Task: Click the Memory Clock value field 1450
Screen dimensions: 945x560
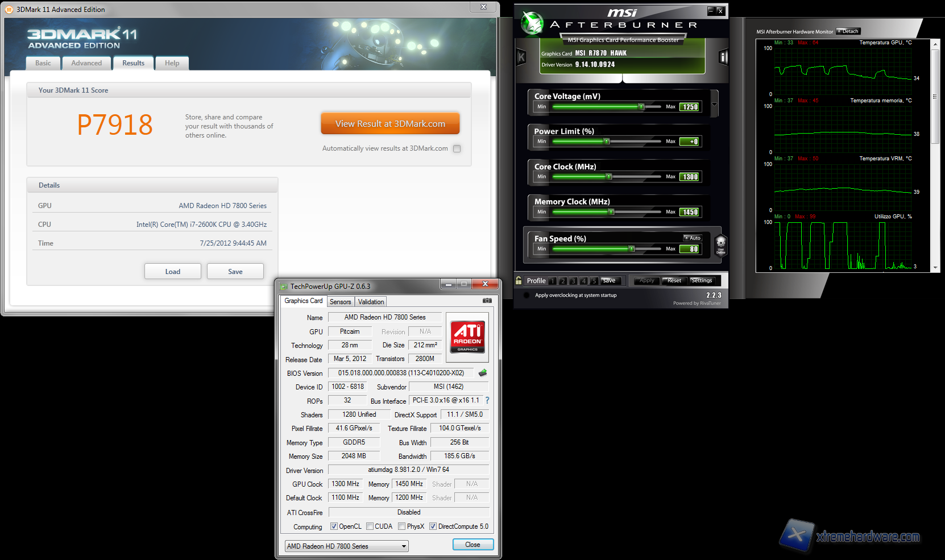Action: (690, 212)
